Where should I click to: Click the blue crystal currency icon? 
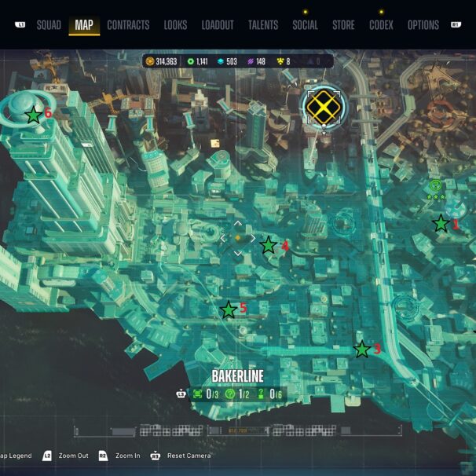coord(221,61)
